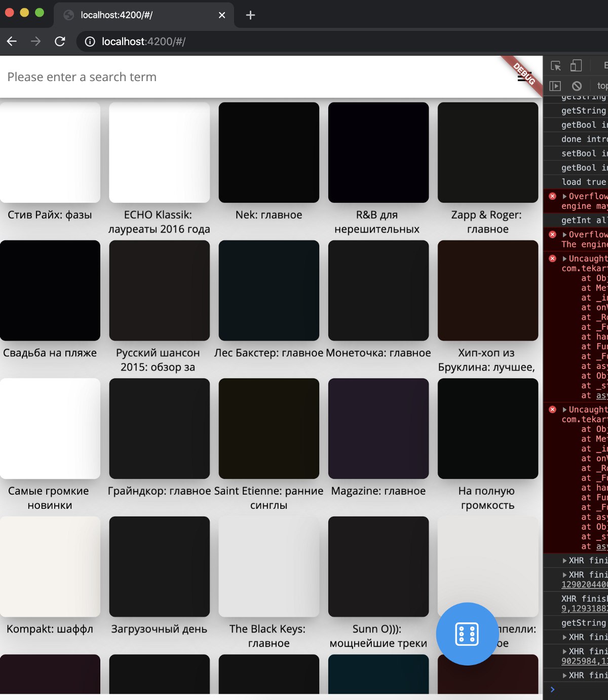Open the The Black Keys cover
Image resolution: width=608 pixels, height=700 pixels.
tap(269, 567)
